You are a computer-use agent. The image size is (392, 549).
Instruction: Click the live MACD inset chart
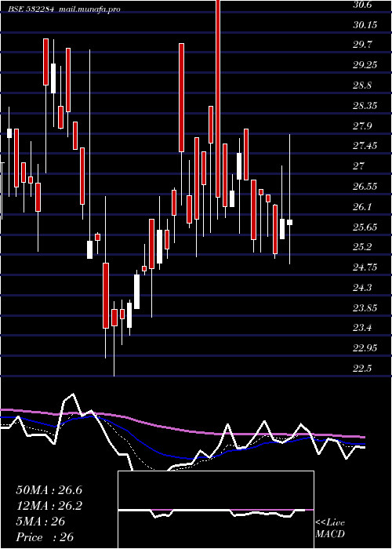pos(216,510)
